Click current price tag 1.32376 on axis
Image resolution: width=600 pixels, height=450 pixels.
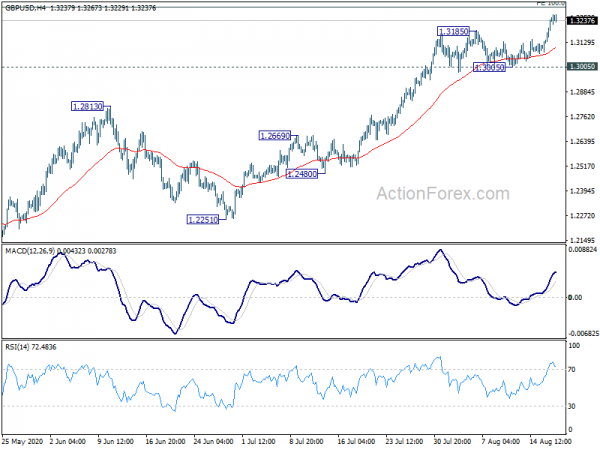coord(580,20)
